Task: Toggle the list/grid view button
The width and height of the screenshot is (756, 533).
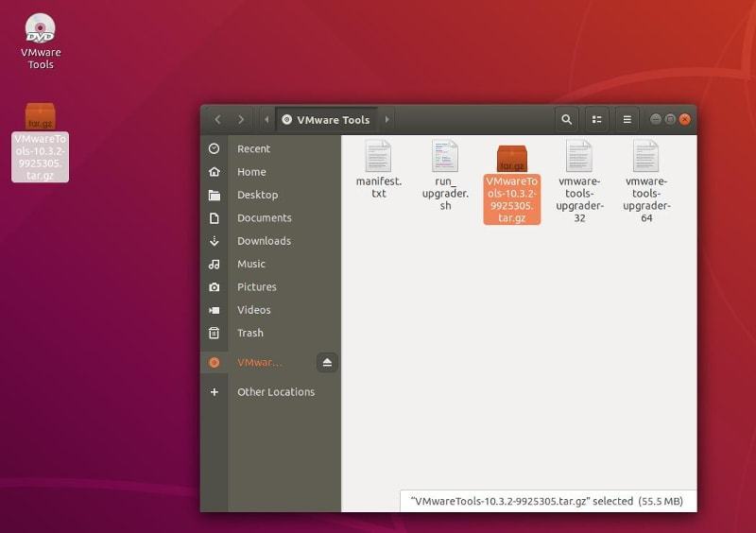Action: (596, 120)
